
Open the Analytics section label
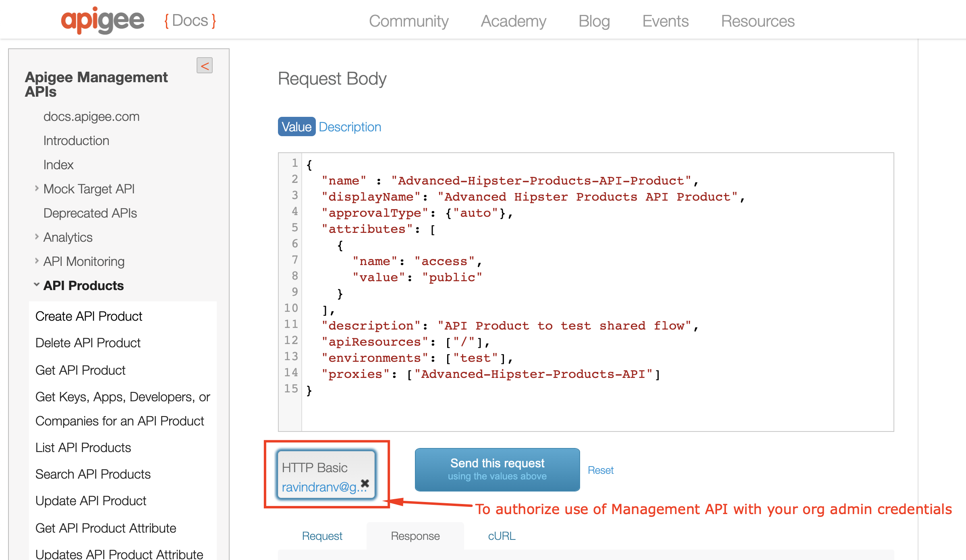pos(68,237)
